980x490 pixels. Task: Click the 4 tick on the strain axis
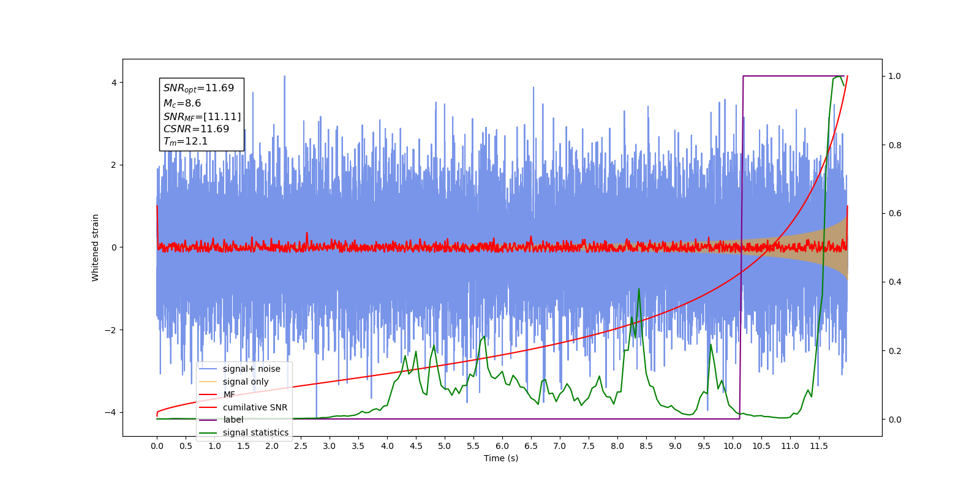(x=113, y=83)
